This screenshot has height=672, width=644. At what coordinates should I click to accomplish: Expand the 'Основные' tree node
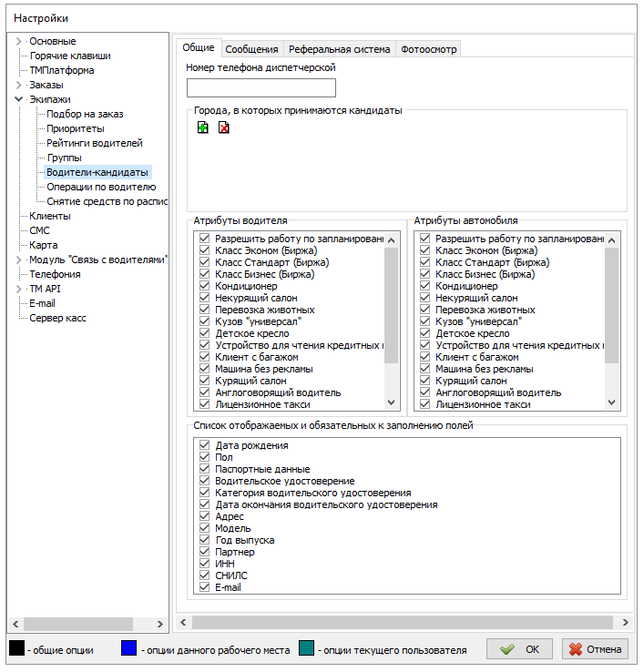[x=19, y=41]
